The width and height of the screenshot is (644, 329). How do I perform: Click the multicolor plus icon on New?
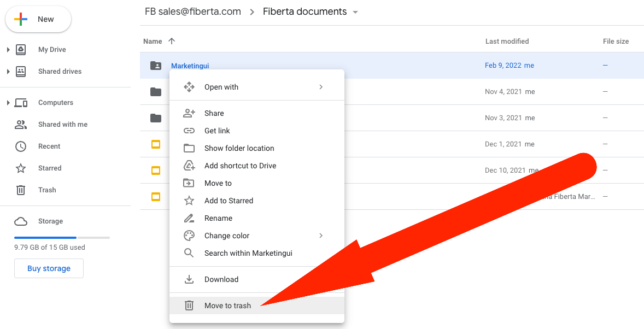(21, 19)
